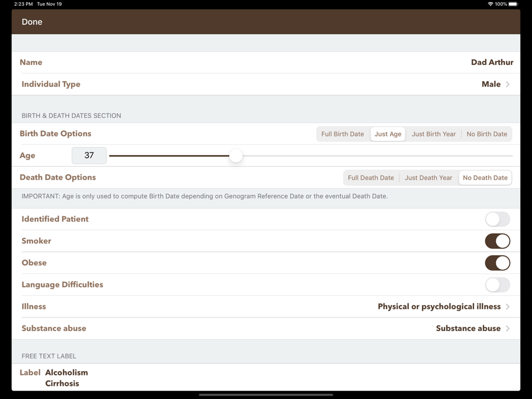Click the free text Label area
The image size is (532, 399).
[x=66, y=378]
